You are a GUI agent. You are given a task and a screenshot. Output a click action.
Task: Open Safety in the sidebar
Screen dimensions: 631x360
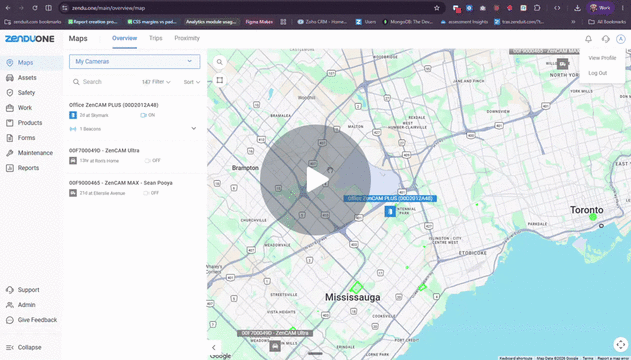pyautogui.click(x=26, y=93)
